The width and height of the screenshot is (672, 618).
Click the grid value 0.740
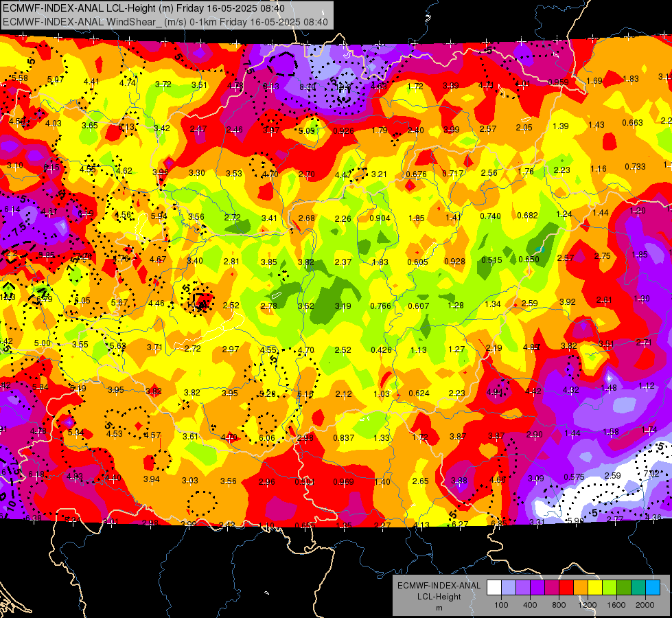(x=490, y=216)
